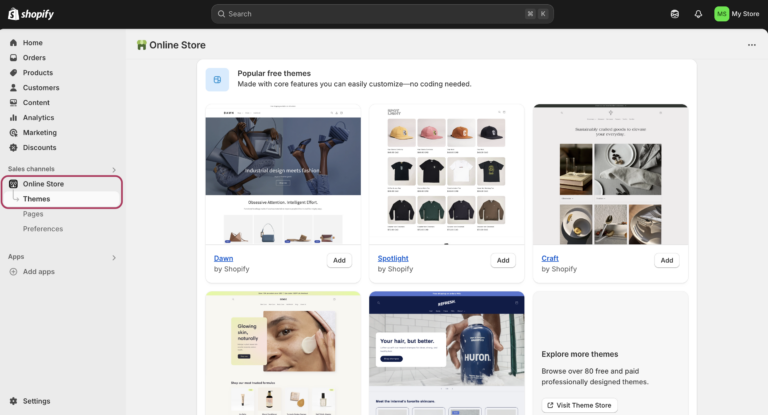Screen dimensions: 768x415
Task: Click the Search input field
Action: [380, 14]
